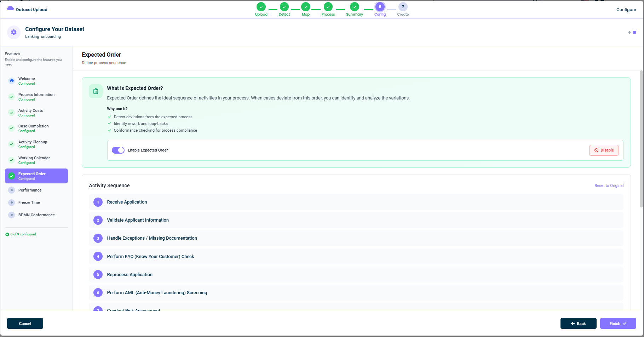This screenshot has width=644, height=337.
Task: Click step number 1 badge for Receive Application
Action: (x=98, y=202)
